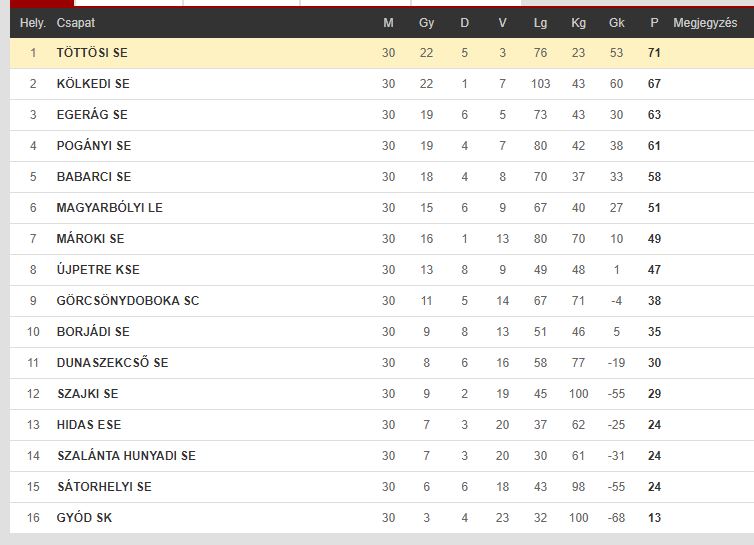This screenshot has width=754, height=545.
Task: Click the BORJÁDI SE team name
Action: tap(93, 331)
